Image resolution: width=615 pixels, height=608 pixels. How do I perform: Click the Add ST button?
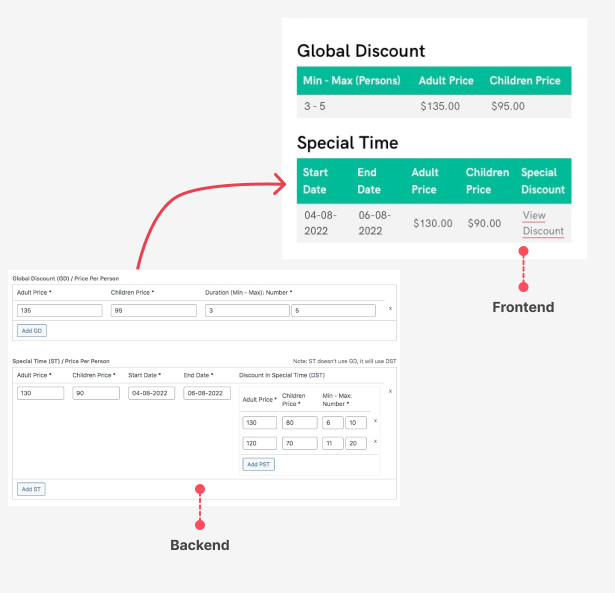click(31, 489)
